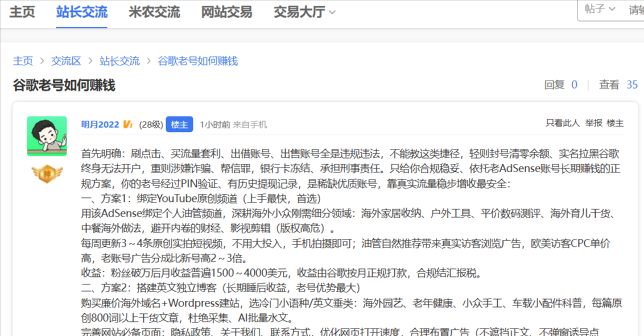
Task: Expand the 交易大厅 dropdown chevron
Action: pos(333,13)
